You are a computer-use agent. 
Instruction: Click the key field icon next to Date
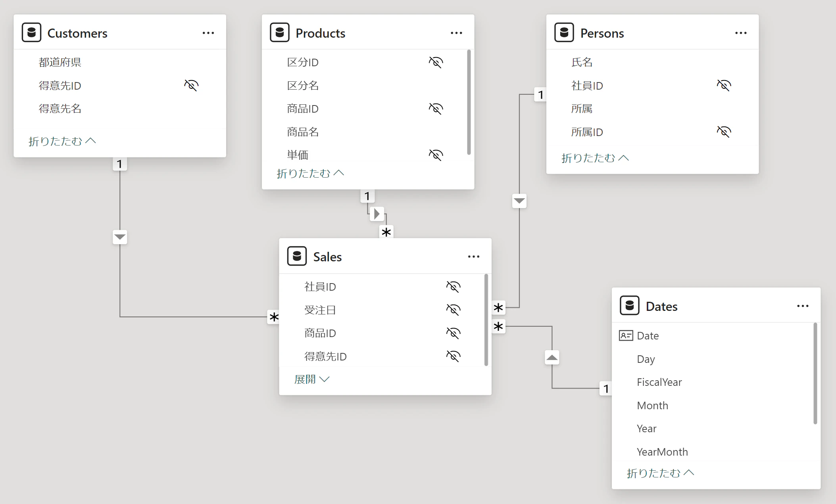tap(626, 336)
